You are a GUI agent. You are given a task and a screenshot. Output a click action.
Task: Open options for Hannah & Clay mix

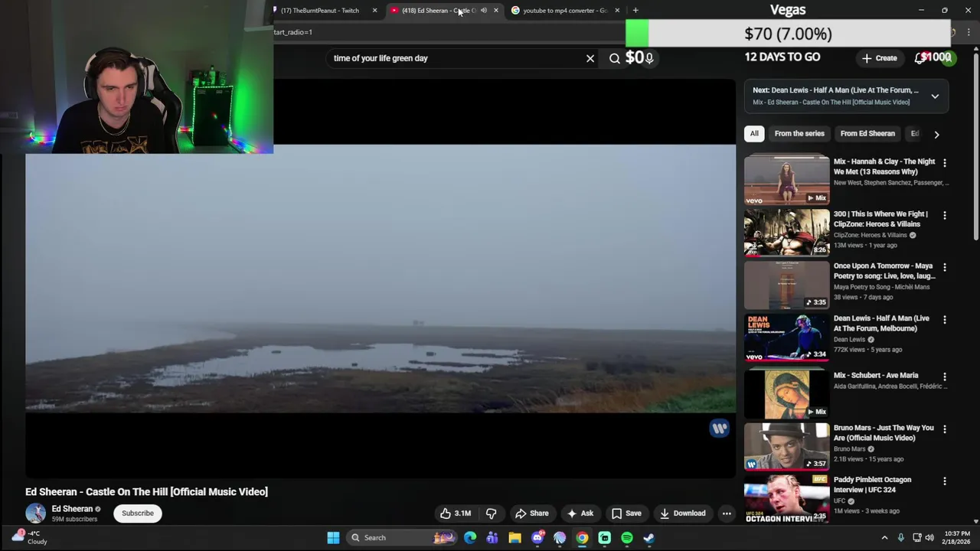945,163
